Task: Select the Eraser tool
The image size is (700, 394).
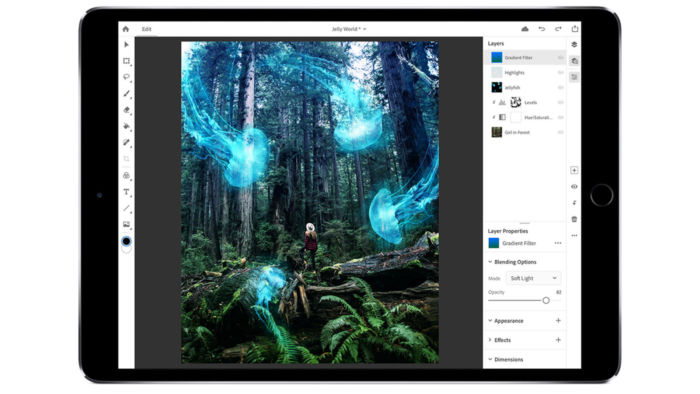Action: 126,110
